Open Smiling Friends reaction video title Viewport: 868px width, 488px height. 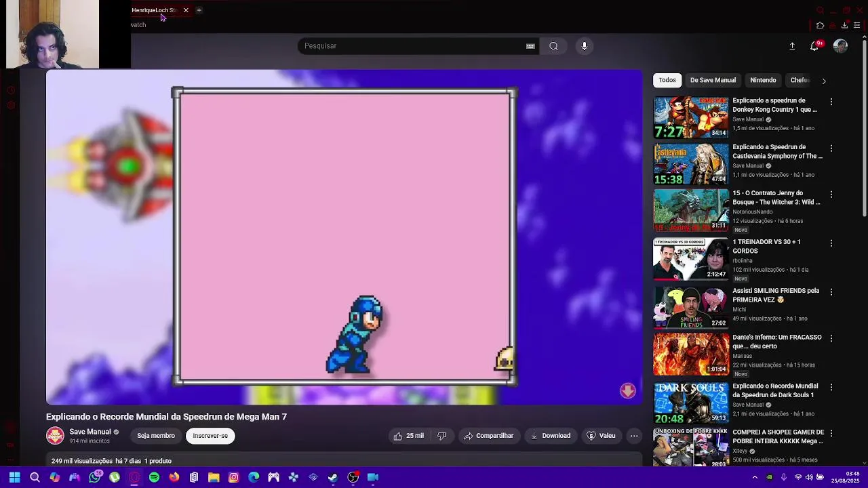[776, 295]
